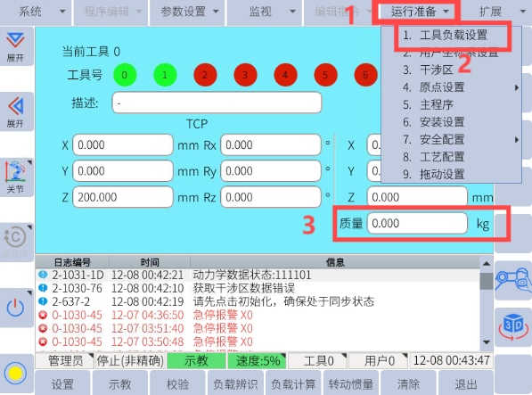Click the blue power icon on left sidebar

16,309
